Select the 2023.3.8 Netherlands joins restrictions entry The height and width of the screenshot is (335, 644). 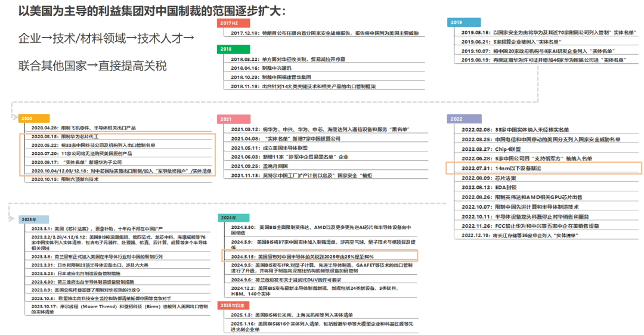coord(97,256)
